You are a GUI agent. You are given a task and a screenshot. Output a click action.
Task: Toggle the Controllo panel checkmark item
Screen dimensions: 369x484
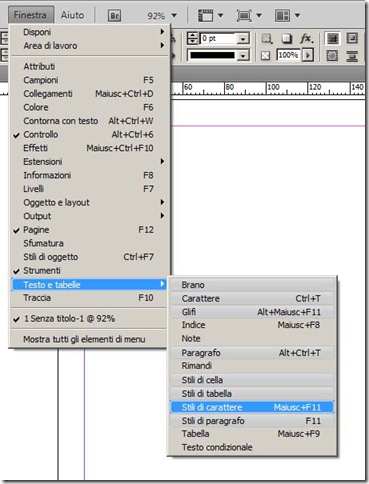click(89, 135)
